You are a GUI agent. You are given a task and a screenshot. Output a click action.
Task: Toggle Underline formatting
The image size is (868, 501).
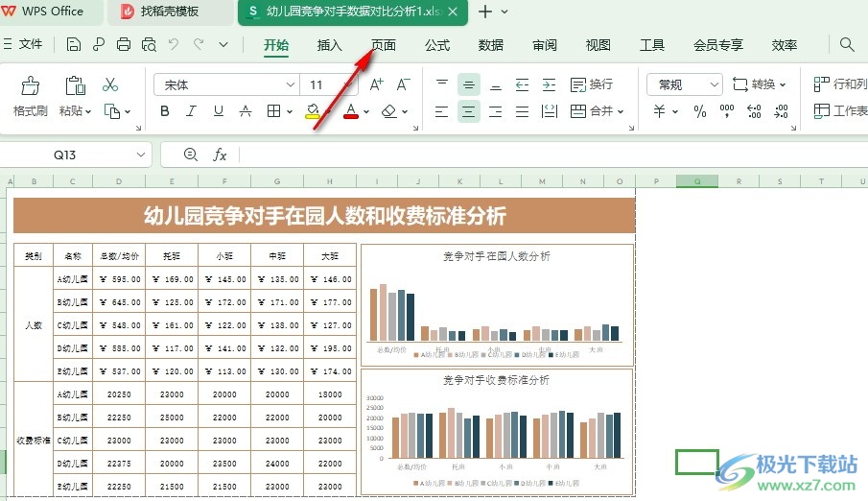pos(218,111)
